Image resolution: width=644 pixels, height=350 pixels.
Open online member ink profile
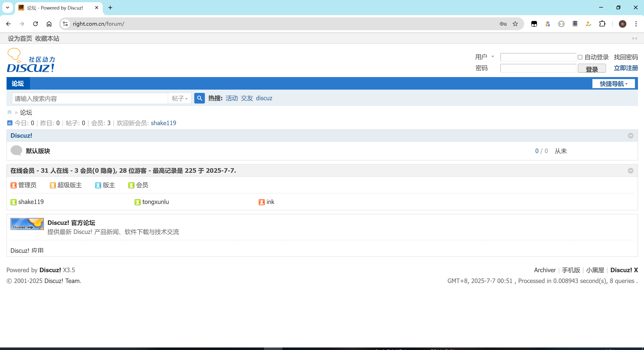click(270, 202)
